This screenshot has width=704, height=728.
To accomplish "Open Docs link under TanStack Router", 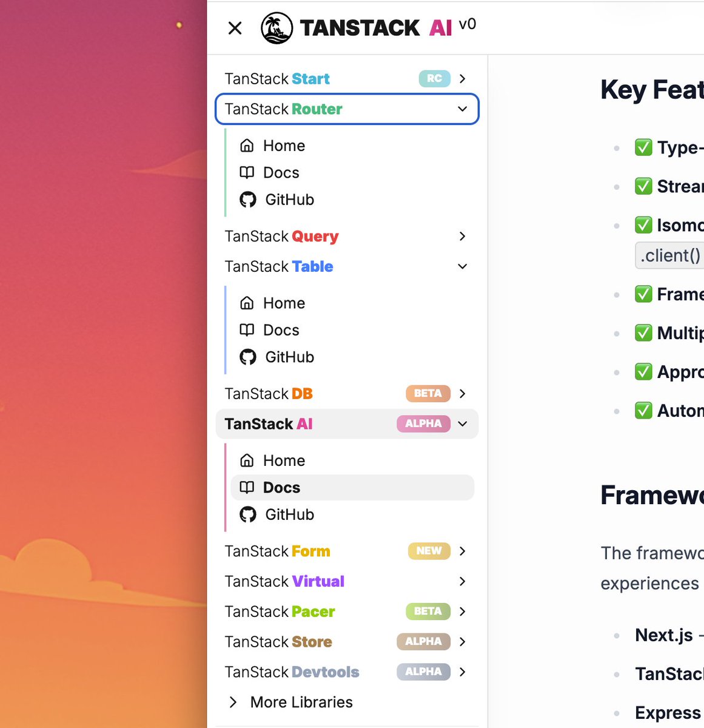I will [281, 173].
